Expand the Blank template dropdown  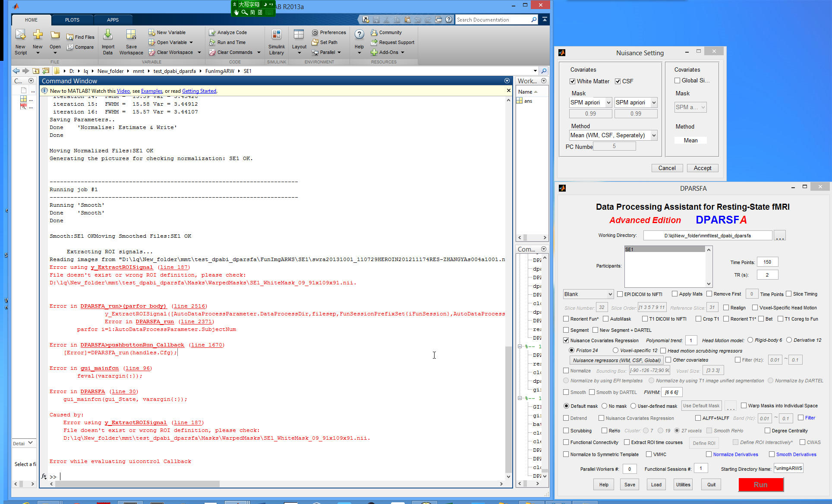588,294
